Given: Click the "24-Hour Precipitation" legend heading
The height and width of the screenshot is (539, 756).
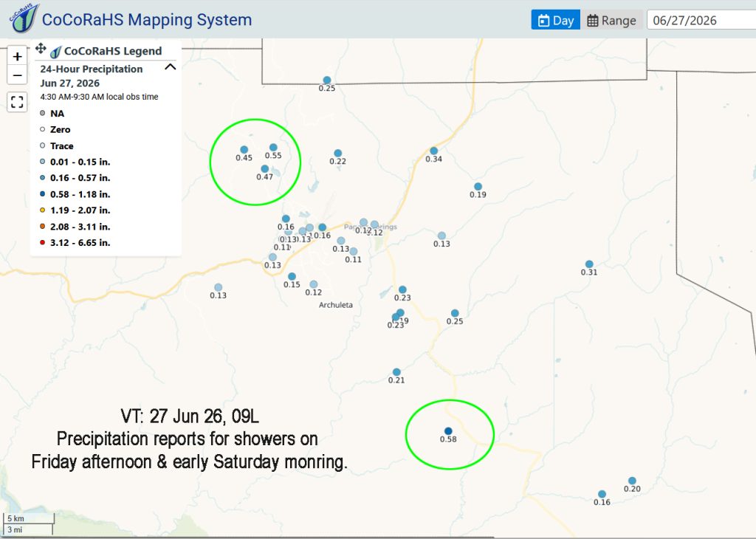Looking at the screenshot, I should [91, 69].
